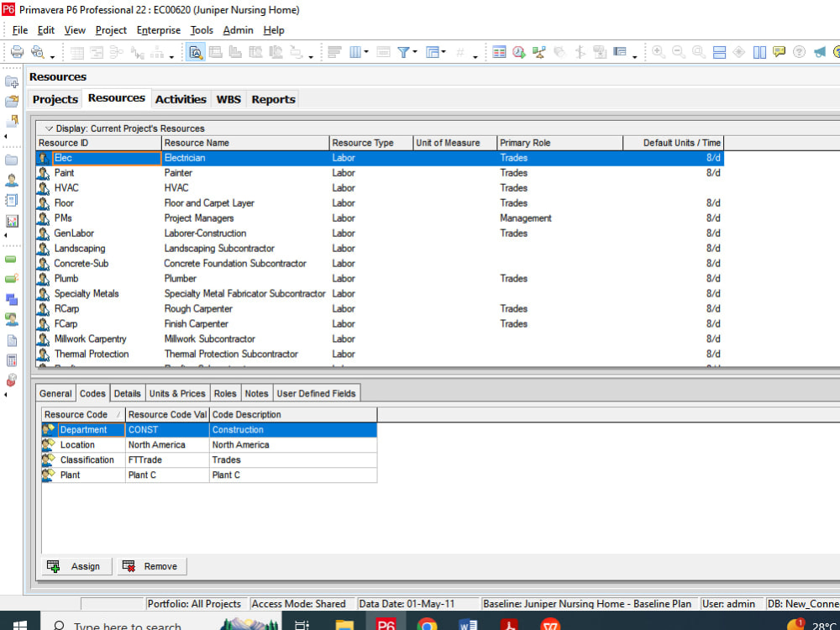840x630 pixels.
Task: Click the Remove button
Action: tap(151, 566)
